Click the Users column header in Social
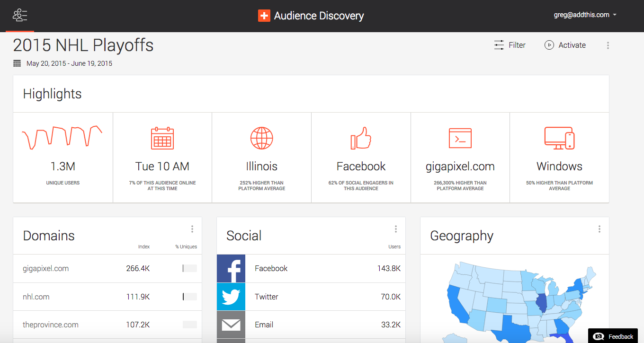Image resolution: width=644 pixels, height=343 pixels. coord(394,246)
